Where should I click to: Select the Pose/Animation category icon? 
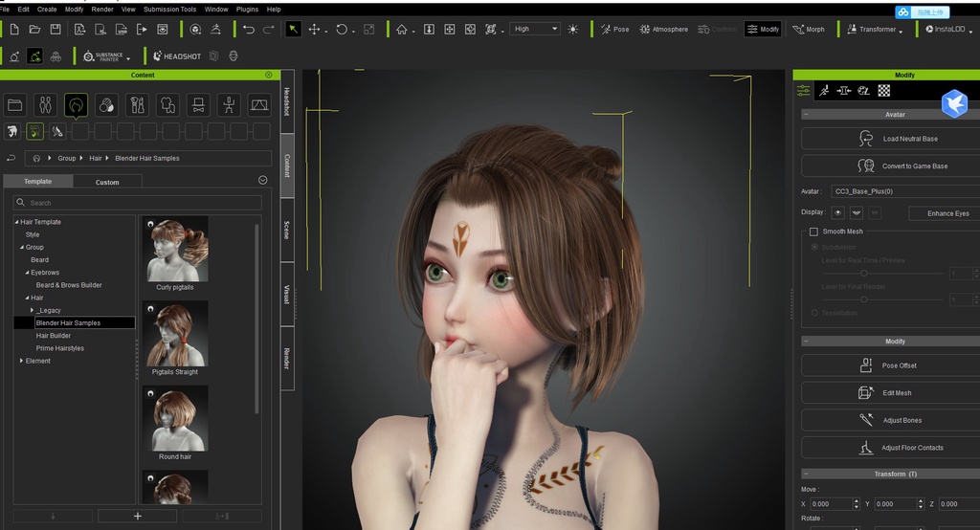tap(229, 104)
